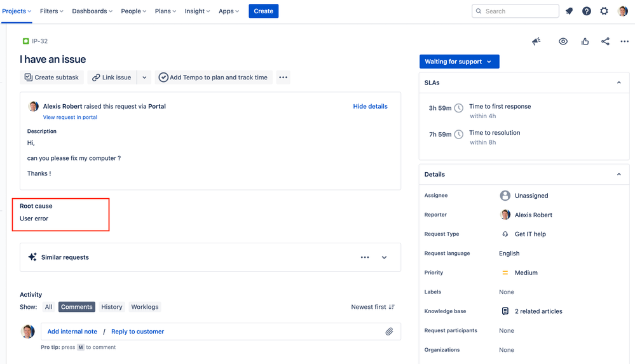The width and height of the screenshot is (635, 364).
Task: Click the Get IT help request type value
Action: click(x=530, y=234)
